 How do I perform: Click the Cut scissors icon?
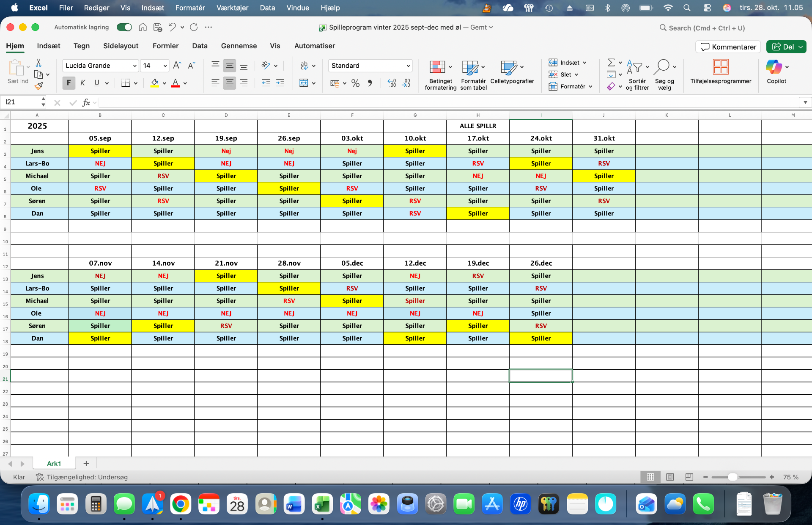click(x=38, y=63)
